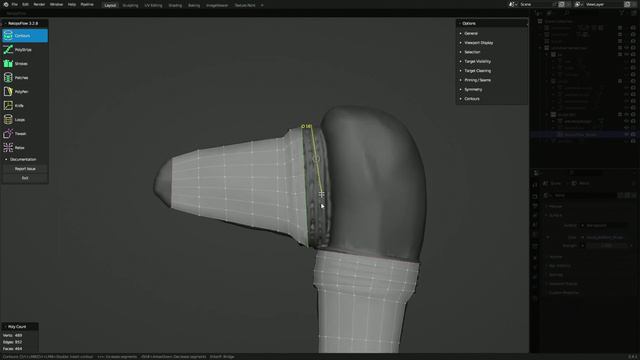The image size is (640, 360).
Task: Click the Exit button in RetopoFlow panel
Action: coord(25,178)
